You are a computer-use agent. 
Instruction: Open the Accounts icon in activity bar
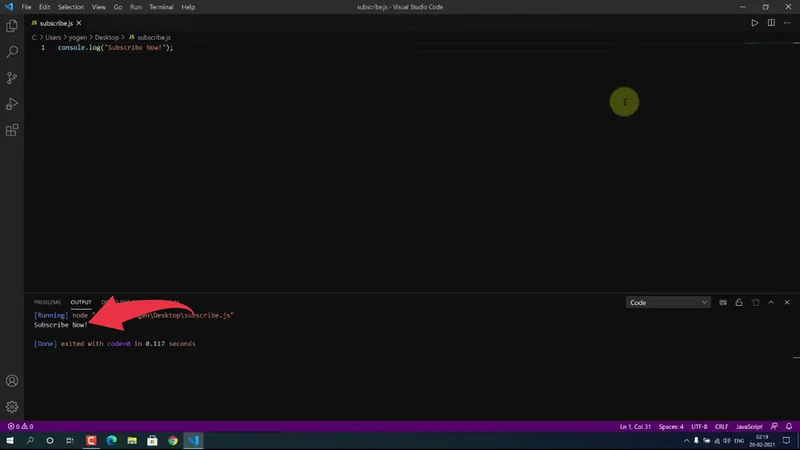pos(12,381)
